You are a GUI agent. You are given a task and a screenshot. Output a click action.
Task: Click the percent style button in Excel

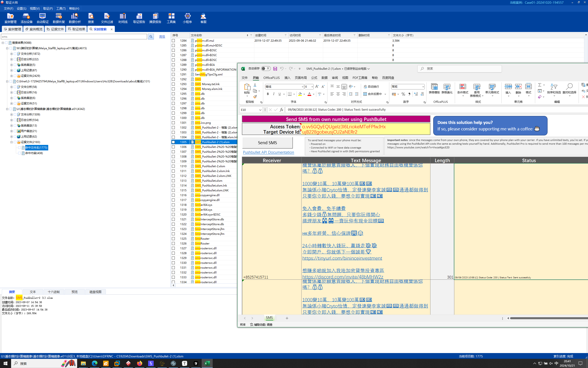(403, 94)
